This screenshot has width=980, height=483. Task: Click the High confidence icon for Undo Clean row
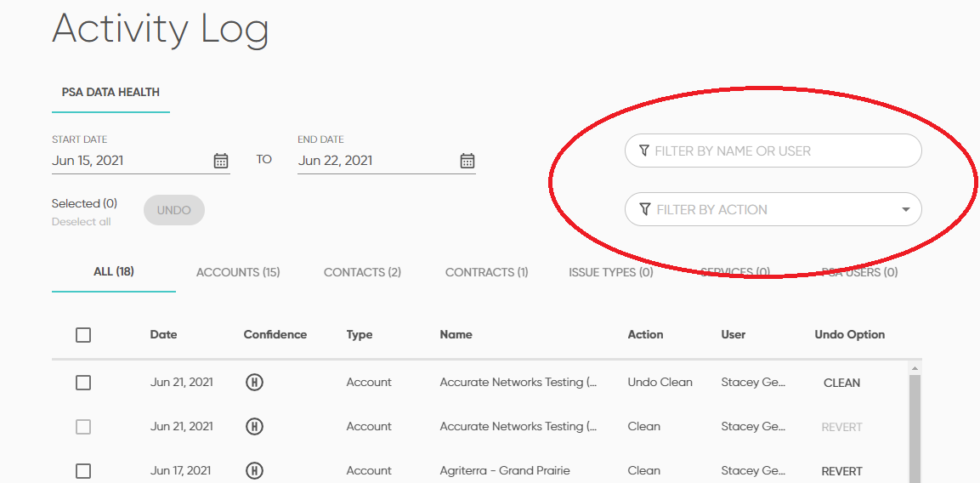(253, 383)
